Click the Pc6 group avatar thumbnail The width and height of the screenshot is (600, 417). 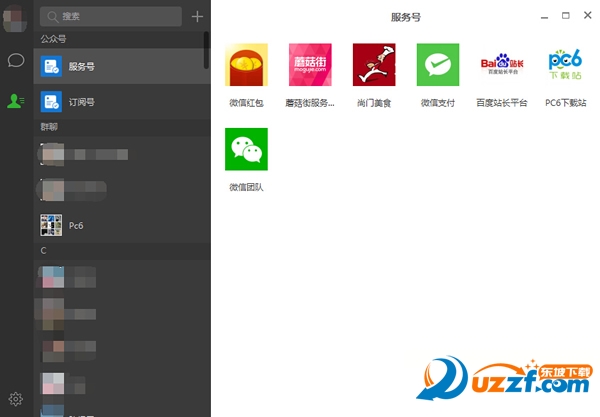51,225
